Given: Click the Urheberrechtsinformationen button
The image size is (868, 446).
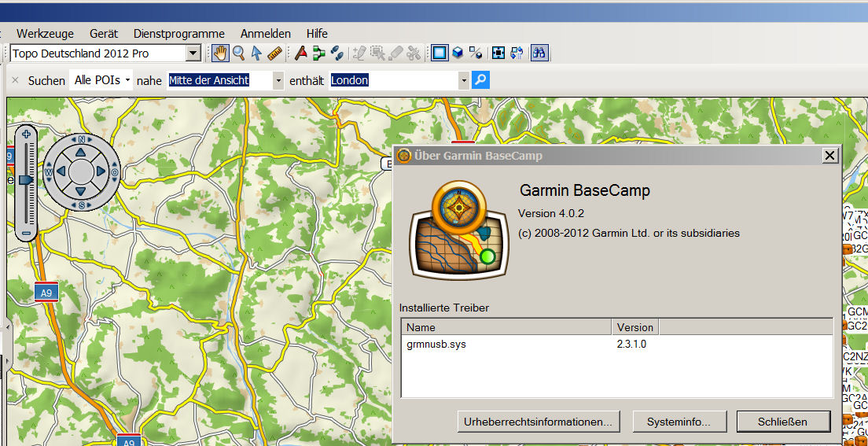Looking at the screenshot, I should pyautogui.click(x=539, y=422).
